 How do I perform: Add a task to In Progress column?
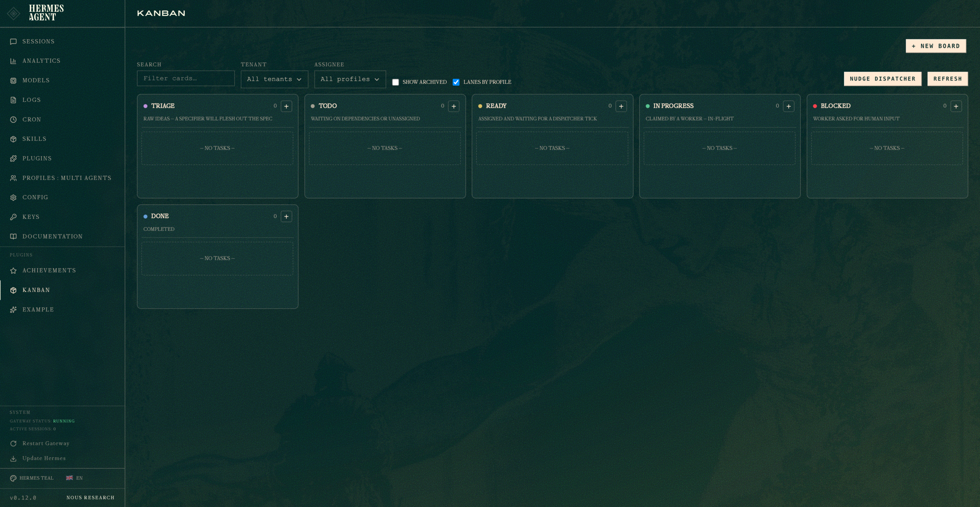(789, 106)
